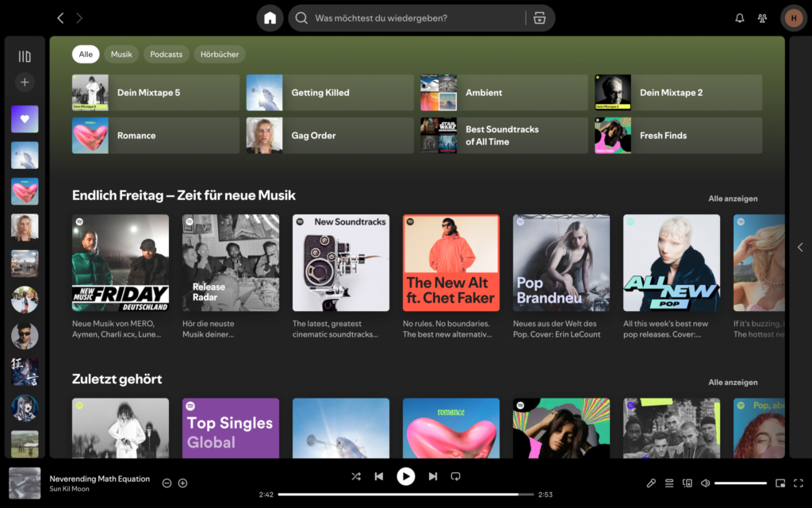Click the forward navigation arrow
Image resolution: width=812 pixels, height=508 pixels.
click(x=79, y=17)
